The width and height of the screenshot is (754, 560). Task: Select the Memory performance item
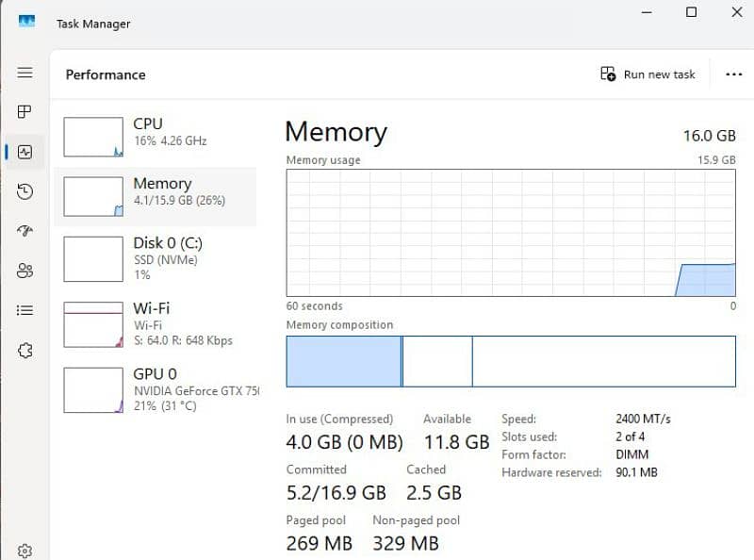(155, 196)
